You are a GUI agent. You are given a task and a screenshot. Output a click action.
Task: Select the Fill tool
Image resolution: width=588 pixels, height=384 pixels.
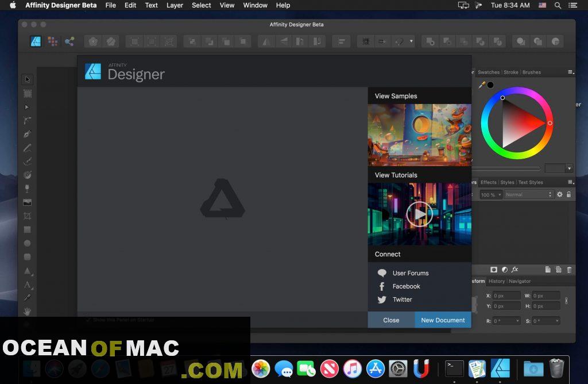[x=28, y=175]
